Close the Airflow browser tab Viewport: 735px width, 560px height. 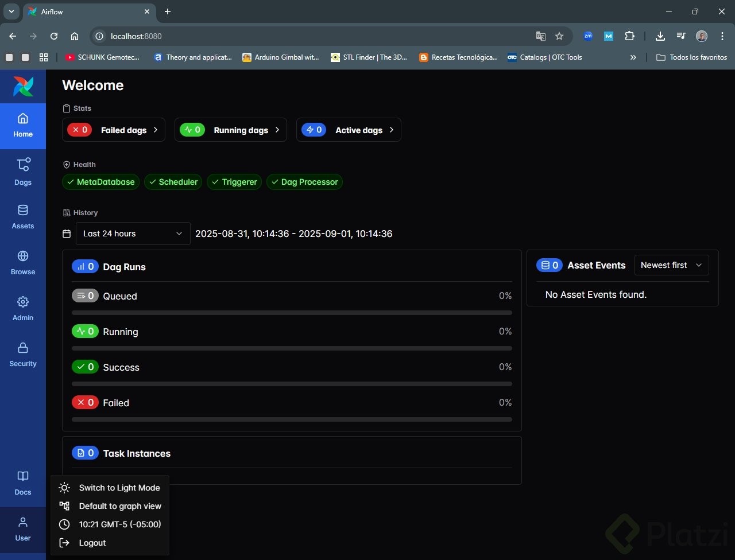click(x=147, y=11)
